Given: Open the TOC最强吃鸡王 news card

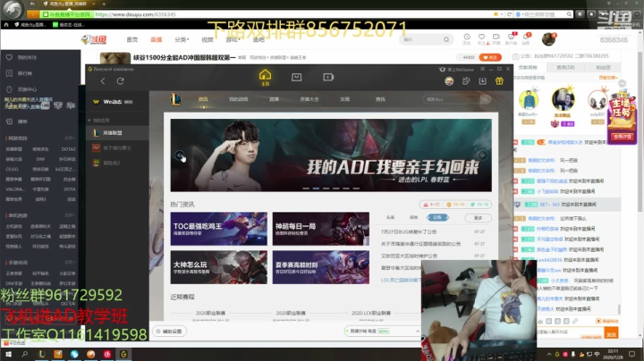Looking at the screenshot, I should [219, 229].
